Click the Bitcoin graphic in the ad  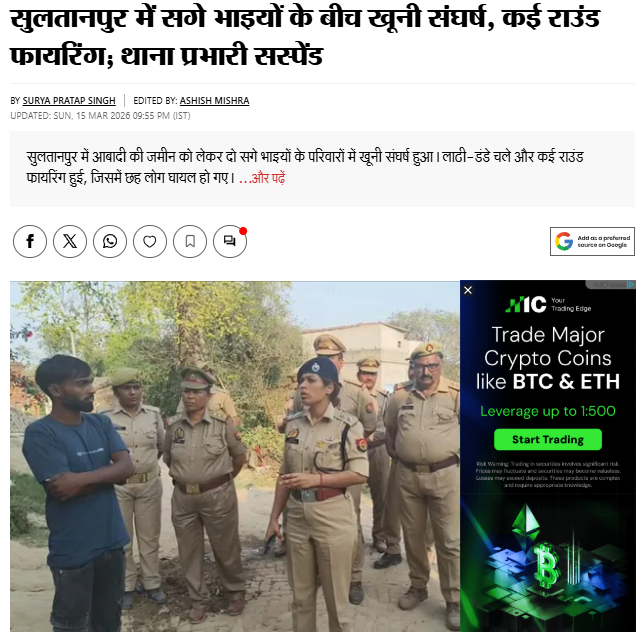point(547,564)
